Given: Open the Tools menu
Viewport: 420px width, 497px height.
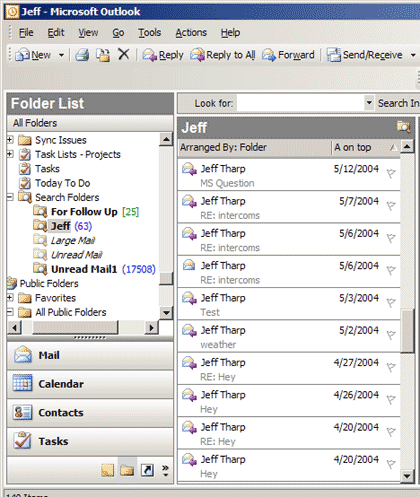Looking at the screenshot, I should (x=150, y=32).
